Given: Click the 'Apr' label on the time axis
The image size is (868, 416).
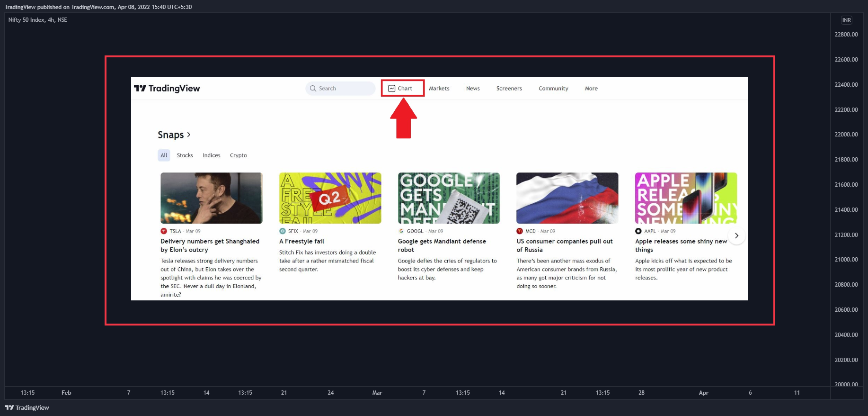Looking at the screenshot, I should coord(704,393).
